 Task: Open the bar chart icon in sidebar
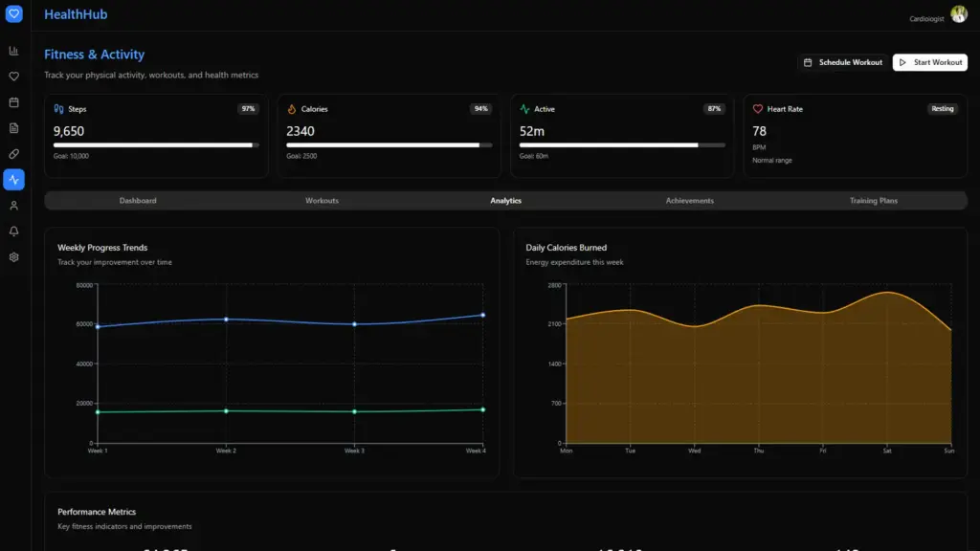13,51
